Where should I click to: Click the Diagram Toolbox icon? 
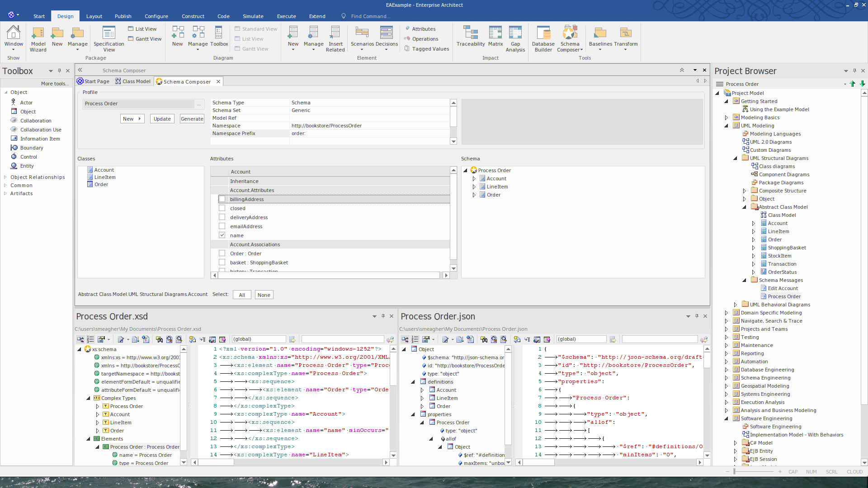[x=219, y=36]
